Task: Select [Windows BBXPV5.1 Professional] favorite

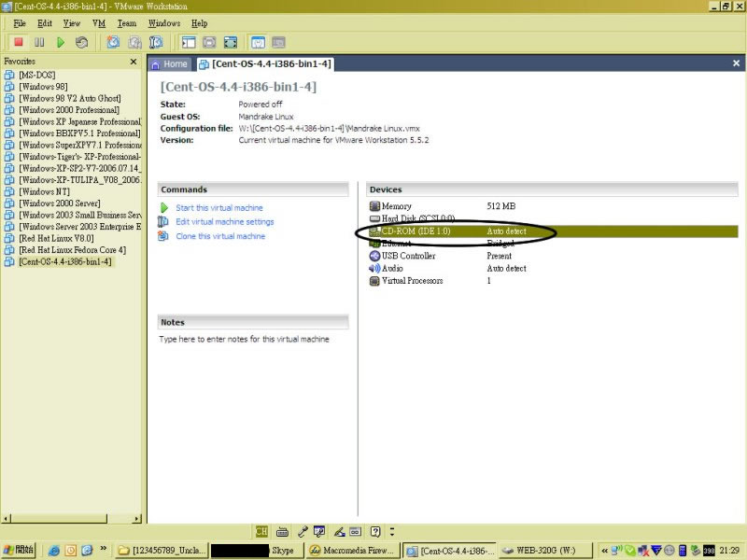Action: tap(73, 133)
